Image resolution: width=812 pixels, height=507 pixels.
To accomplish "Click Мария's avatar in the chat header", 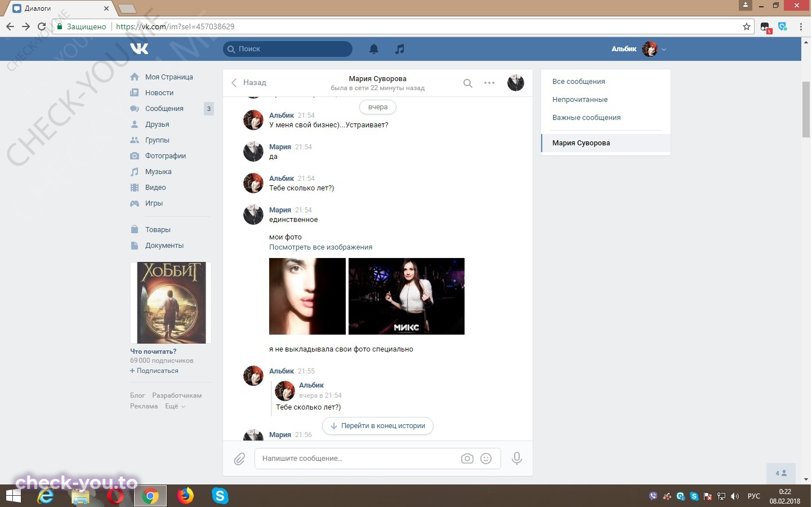I will point(516,83).
